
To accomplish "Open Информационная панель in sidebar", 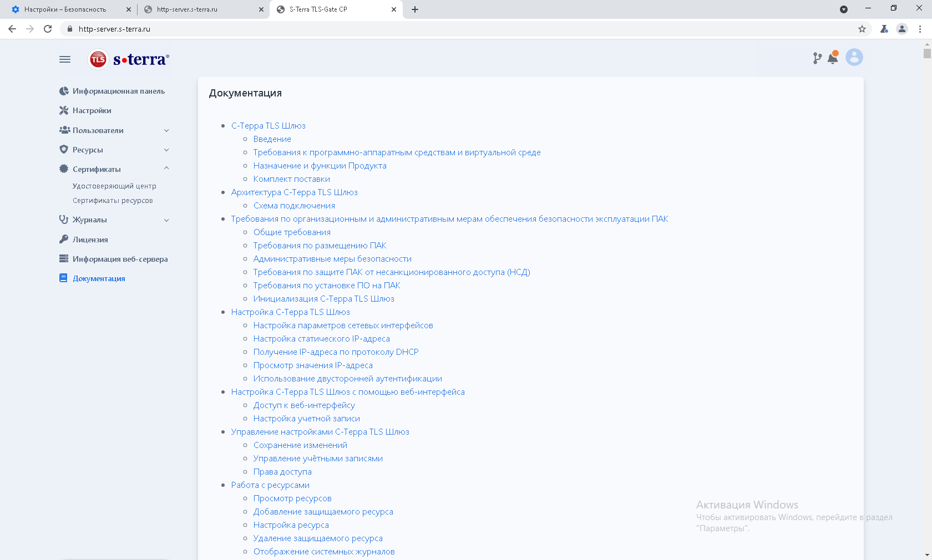I will pyautogui.click(x=119, y=91).
